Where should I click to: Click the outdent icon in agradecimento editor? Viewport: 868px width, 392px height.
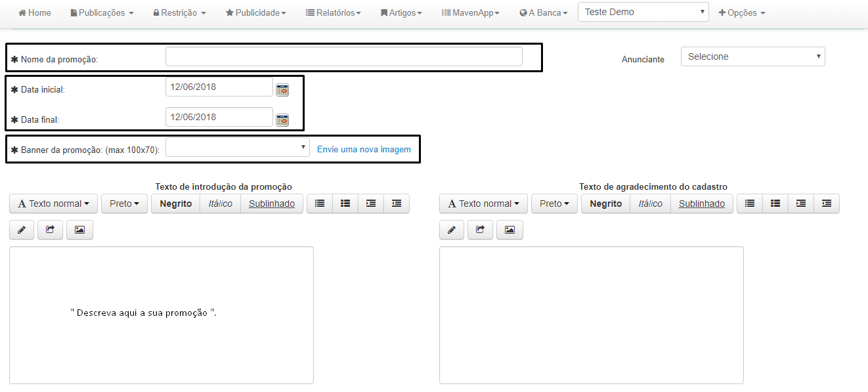pos(827,204)
